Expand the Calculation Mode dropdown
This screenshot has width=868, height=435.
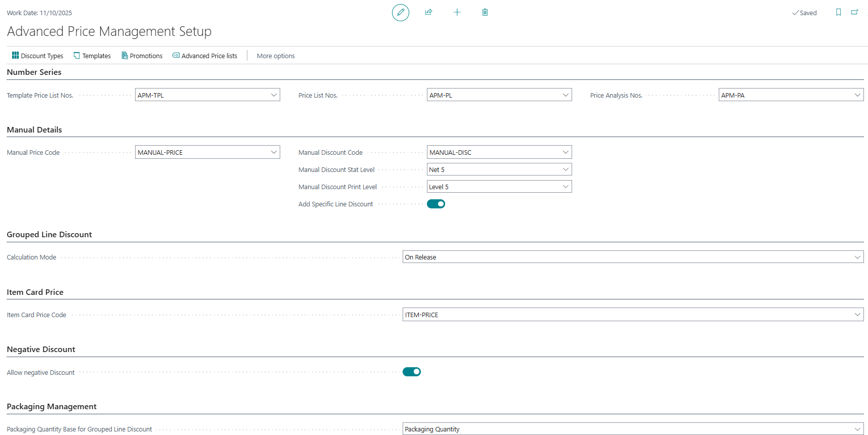857,257
